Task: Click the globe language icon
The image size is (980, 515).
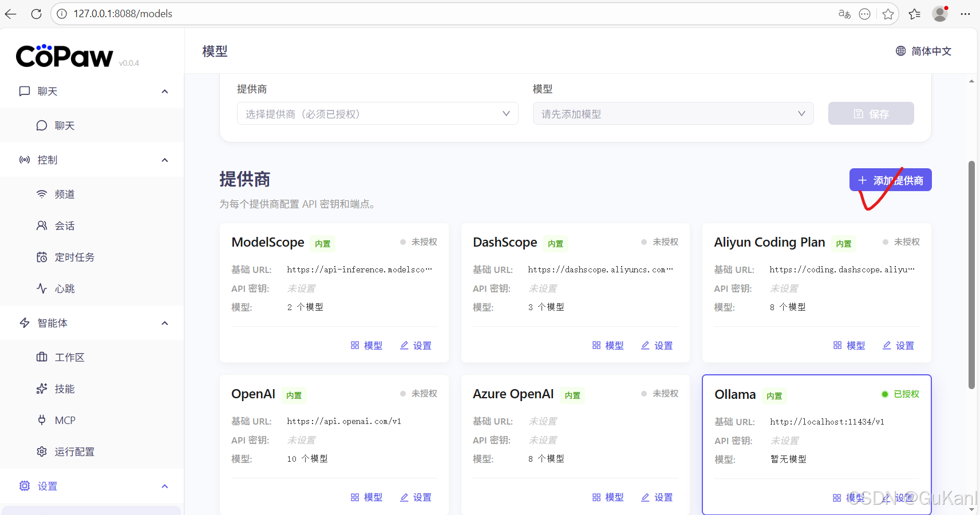Action: click(x=900, y=51)
